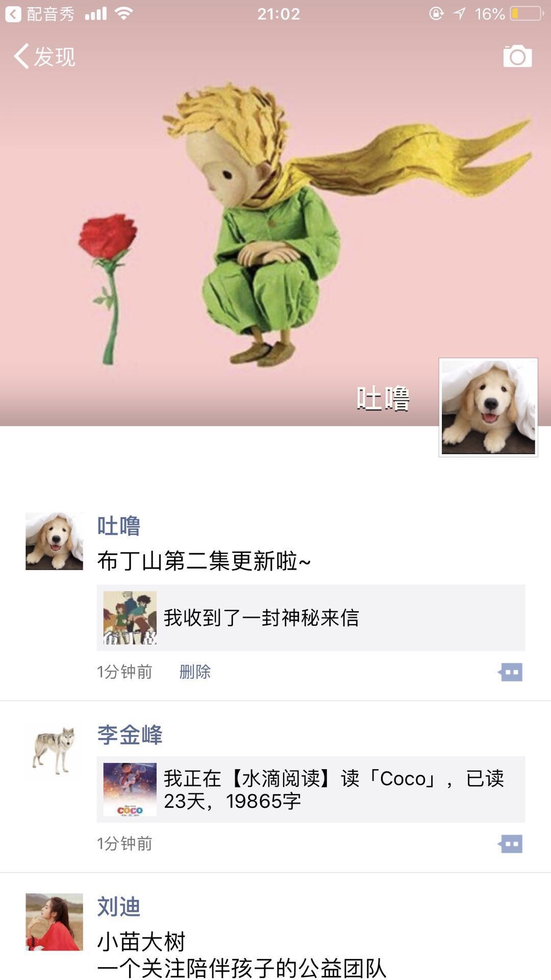Screen dimensions: 551x980
Task: Open 吐噜's profile picture on cover
Action: 488,407
